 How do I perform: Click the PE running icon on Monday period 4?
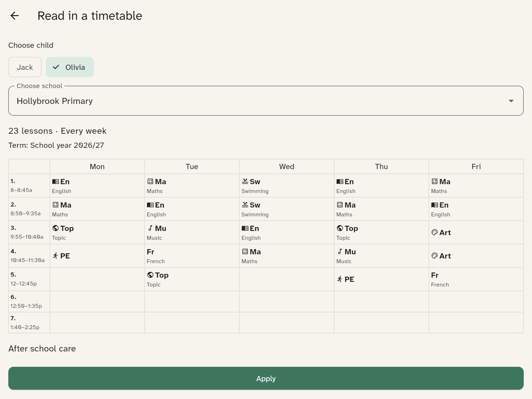click(55, 256)
